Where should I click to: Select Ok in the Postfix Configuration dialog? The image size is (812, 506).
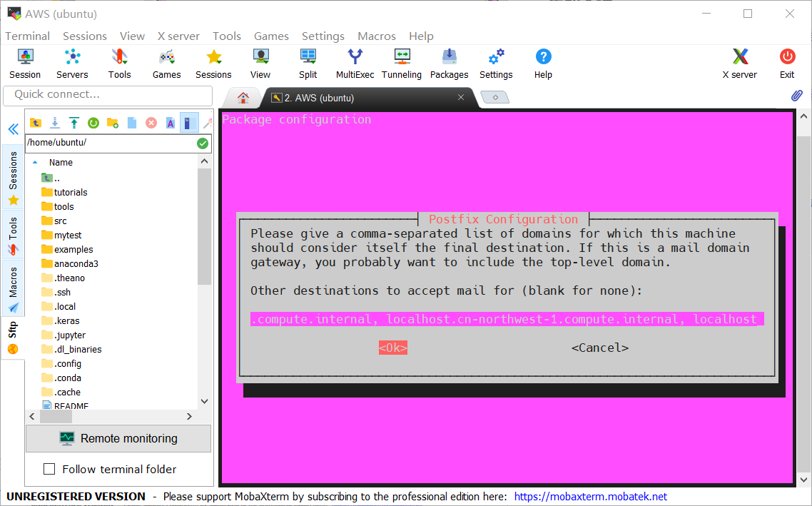point(393,348)
